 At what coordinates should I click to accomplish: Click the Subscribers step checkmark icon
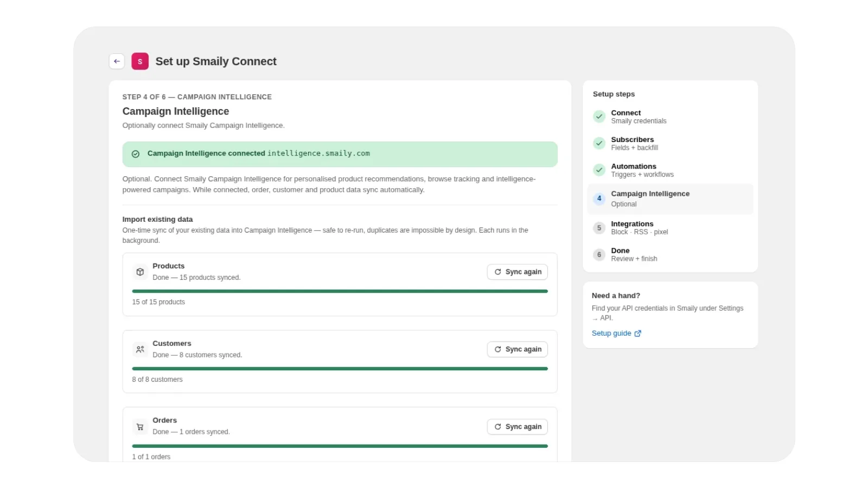599,143
